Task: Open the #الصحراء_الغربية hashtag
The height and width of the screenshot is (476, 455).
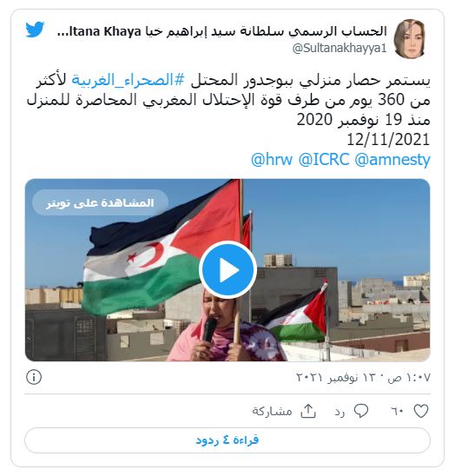Action: pyautogui.click(x=128, y=80)
